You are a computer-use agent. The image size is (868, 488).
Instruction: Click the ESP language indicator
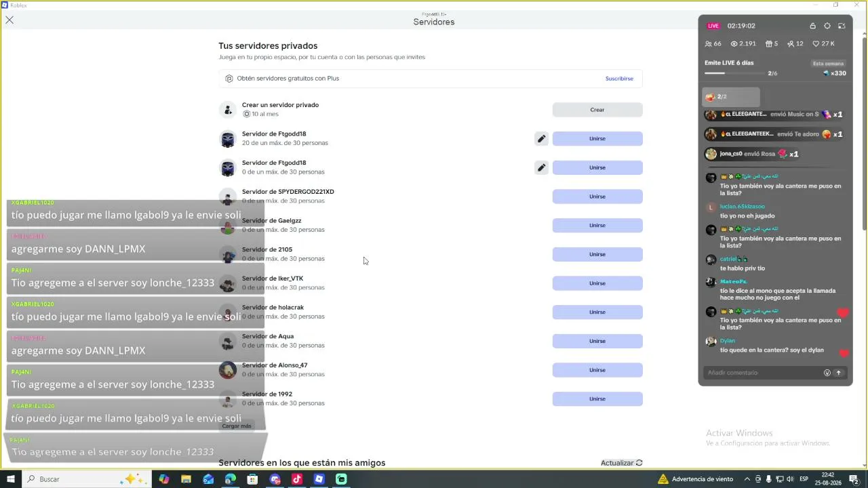(804, 479)
